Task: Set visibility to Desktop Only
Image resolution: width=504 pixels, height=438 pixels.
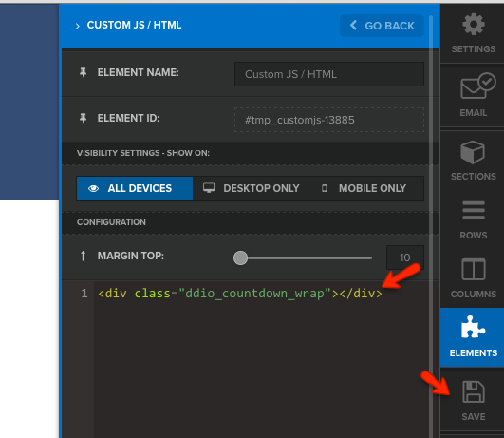Action: [x=251, y=188]
